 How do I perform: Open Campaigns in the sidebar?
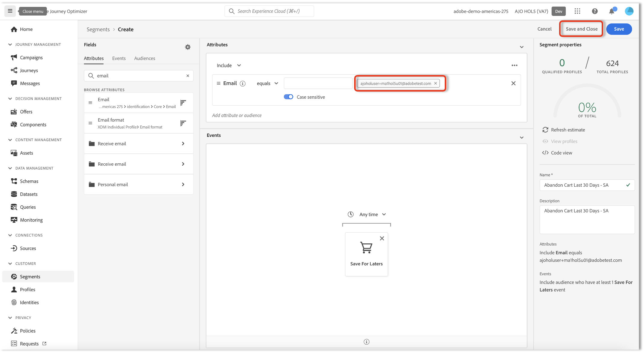31,57
